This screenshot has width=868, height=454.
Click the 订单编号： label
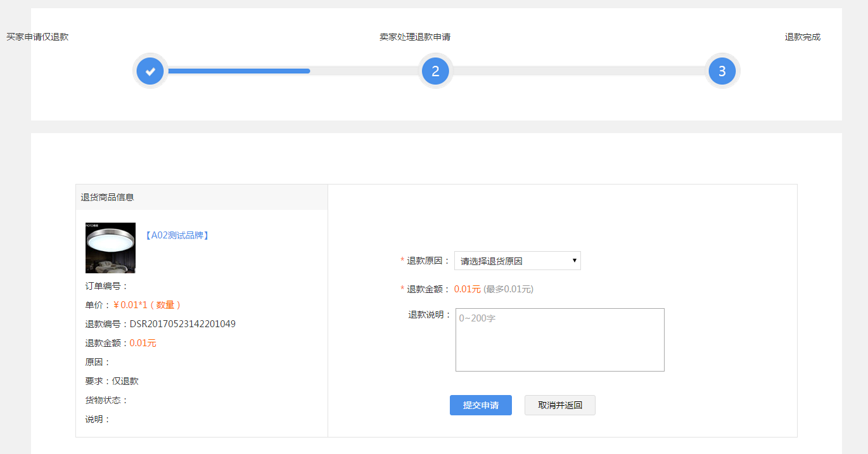click(x=107, y=286)
